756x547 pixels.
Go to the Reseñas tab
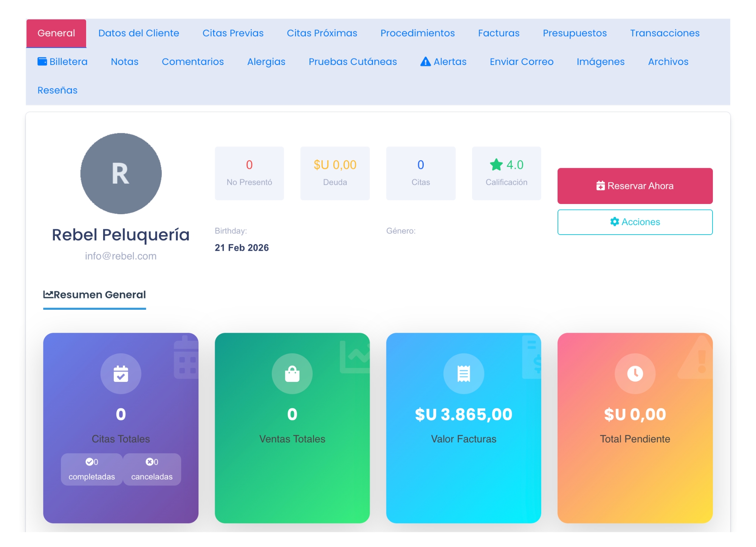(x=57, y=90)
